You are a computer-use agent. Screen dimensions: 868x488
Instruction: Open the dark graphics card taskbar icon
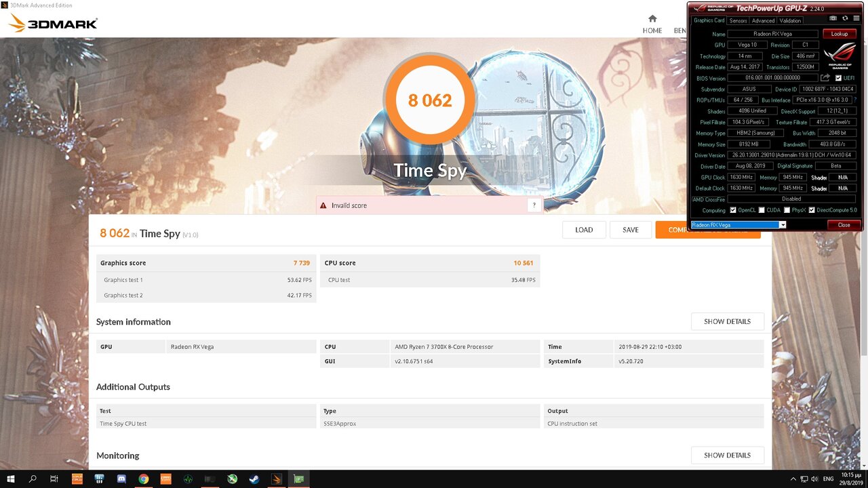pos(210,479)
